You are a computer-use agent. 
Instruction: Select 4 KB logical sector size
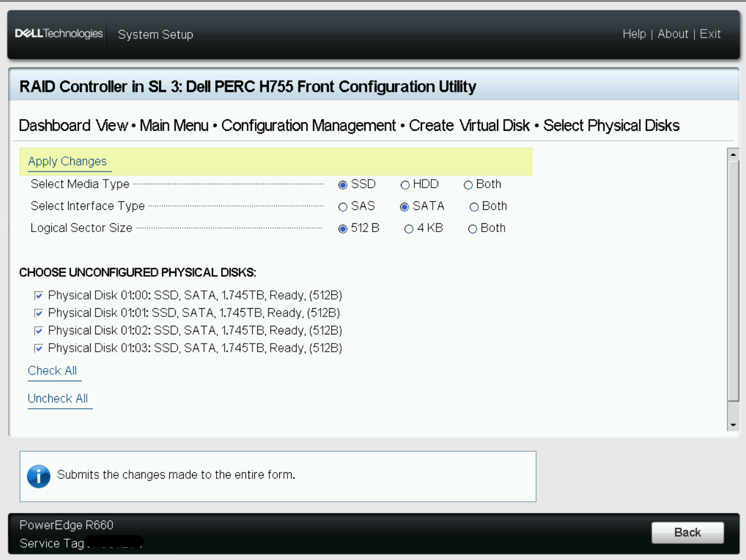point(409,229)
